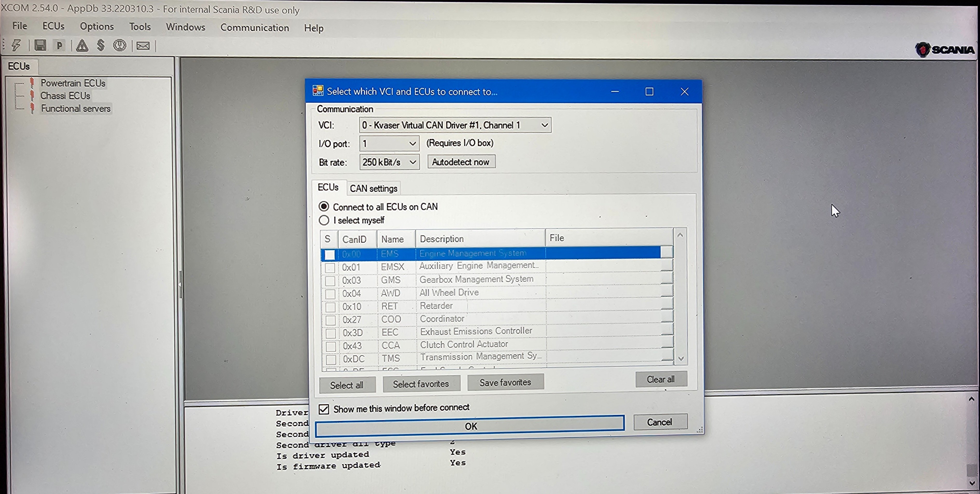Click the envelope mail toolbar icon

(x=143, y=46)
